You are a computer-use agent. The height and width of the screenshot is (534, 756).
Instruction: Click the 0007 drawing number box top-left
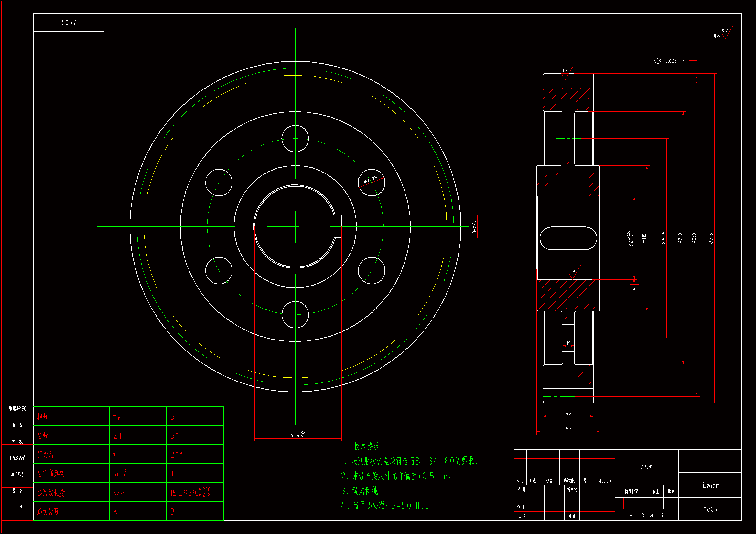(69, 23)
